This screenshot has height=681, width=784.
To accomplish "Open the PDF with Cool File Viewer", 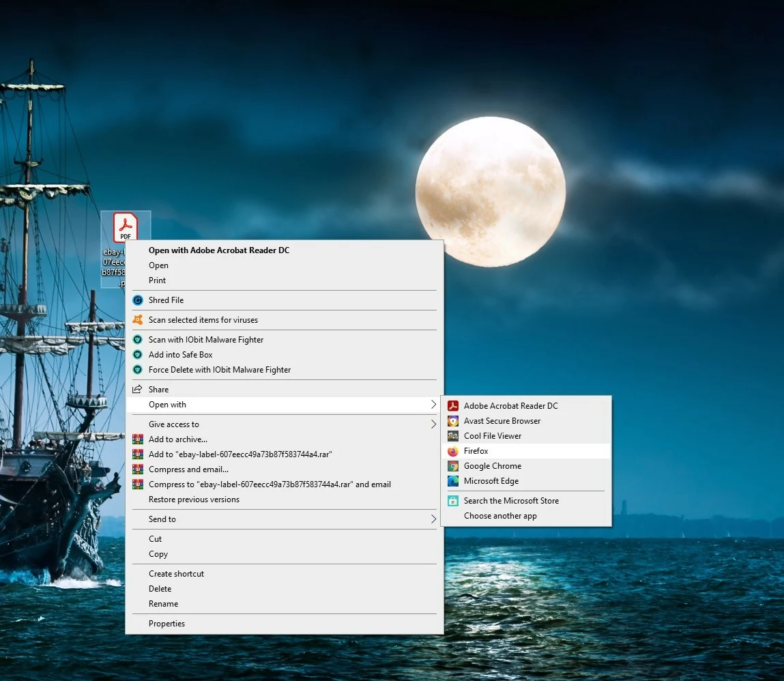I will (526, 435).
